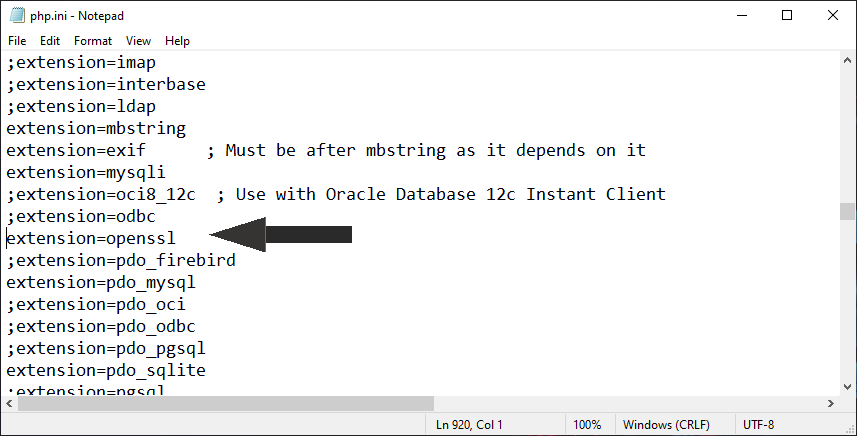857x436 pixels.
Task: Open the Format menu
Action: pos(93,41)
